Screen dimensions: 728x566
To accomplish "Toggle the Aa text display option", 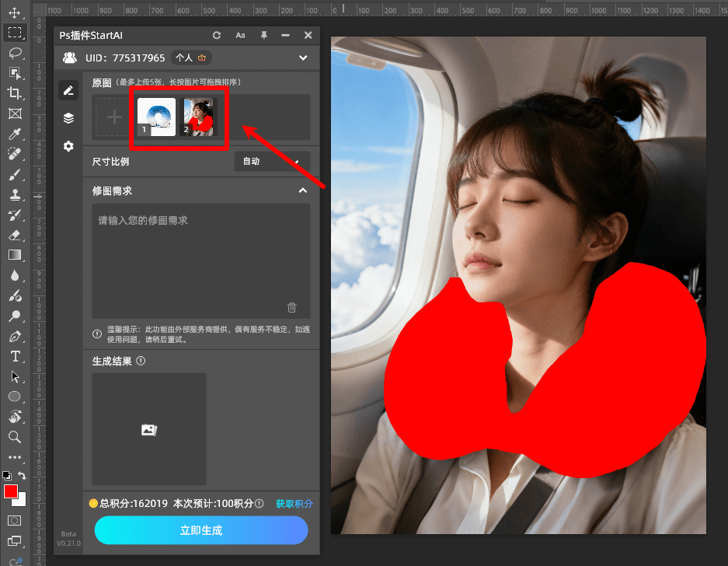I will pos(240,35).
